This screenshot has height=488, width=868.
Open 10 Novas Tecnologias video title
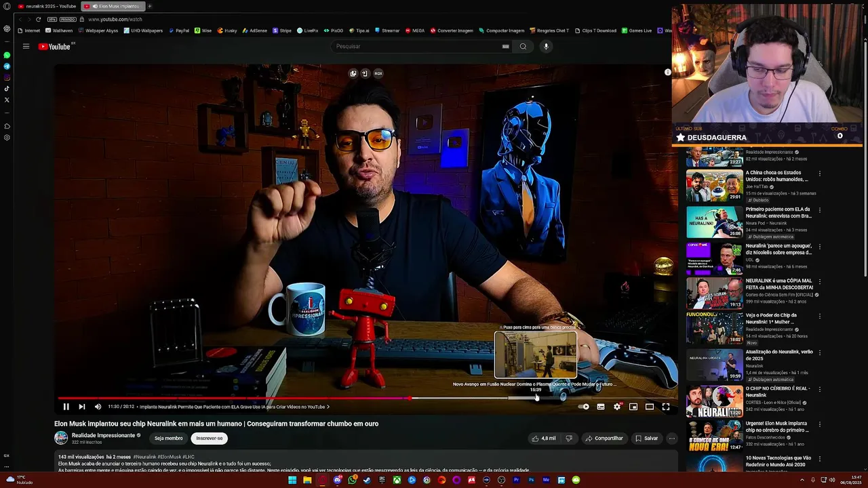pos(778,461)
